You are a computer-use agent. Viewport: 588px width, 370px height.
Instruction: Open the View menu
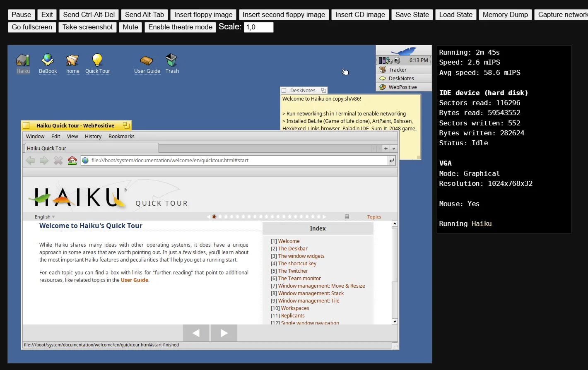[72, 137]
